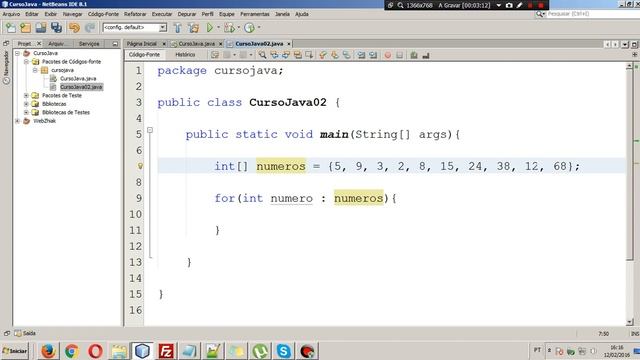Click Find Next Occurrence editor icon
Image resolution: width=640 pixels, height=360 pixels.
[x=286, y=55]
